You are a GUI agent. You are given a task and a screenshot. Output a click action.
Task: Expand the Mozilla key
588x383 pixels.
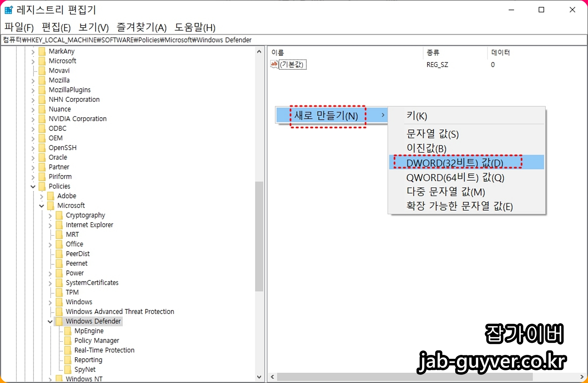pos(33,80)
